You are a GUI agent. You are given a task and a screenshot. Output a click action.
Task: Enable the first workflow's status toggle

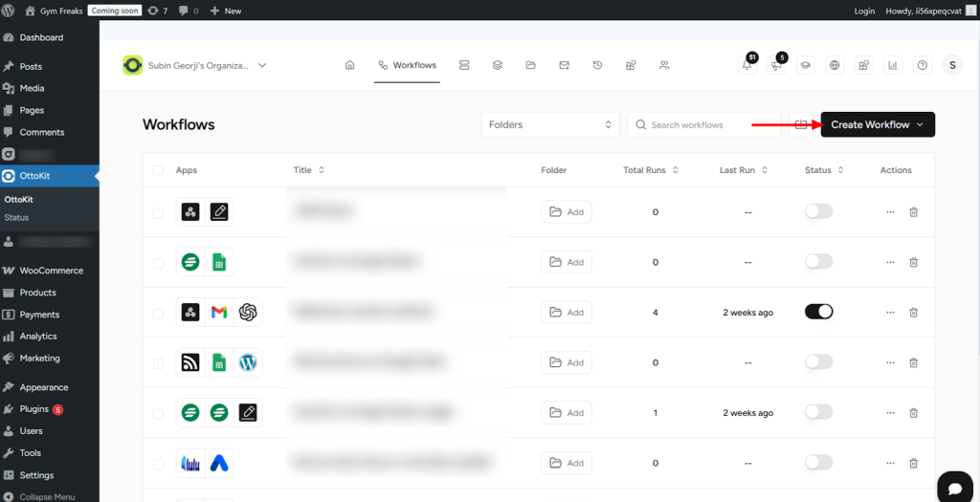[x=819, y=211]
